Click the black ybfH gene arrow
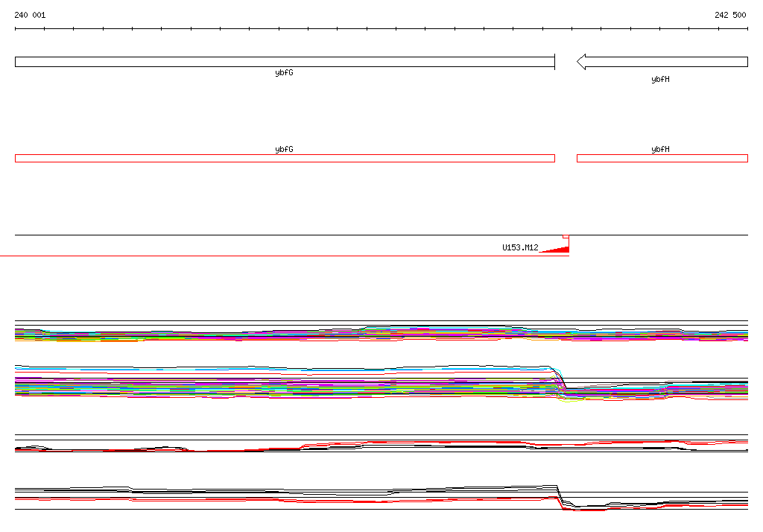The height and width of the screenshot is (532, 763). click(662, 62)
